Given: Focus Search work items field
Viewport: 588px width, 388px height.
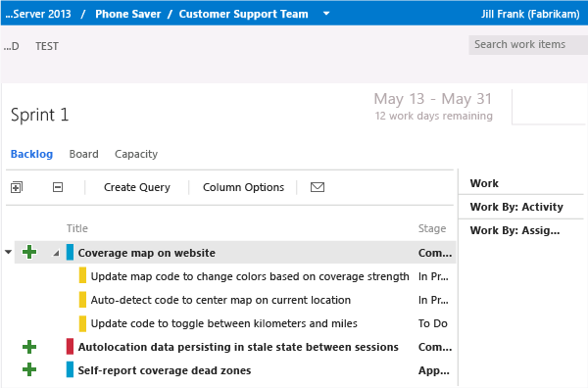Looking at the screenshot, I should pos(528,45).
